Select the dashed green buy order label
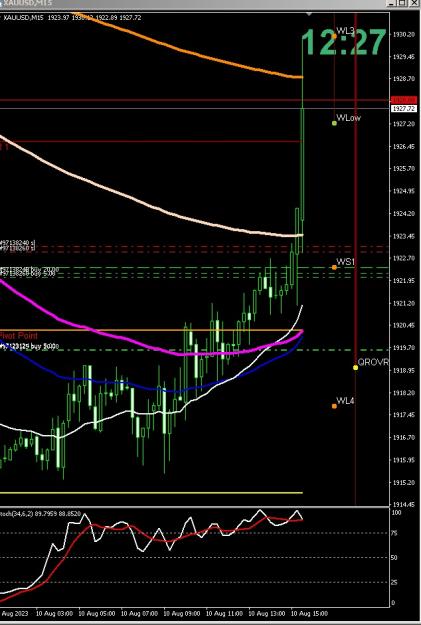 30,346
